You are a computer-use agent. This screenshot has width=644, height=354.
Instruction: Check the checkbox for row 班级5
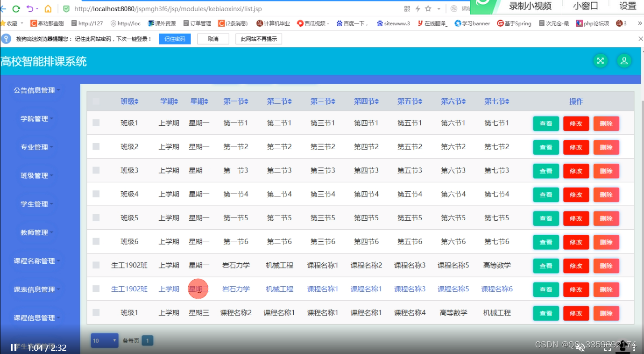tap(96, 217)
